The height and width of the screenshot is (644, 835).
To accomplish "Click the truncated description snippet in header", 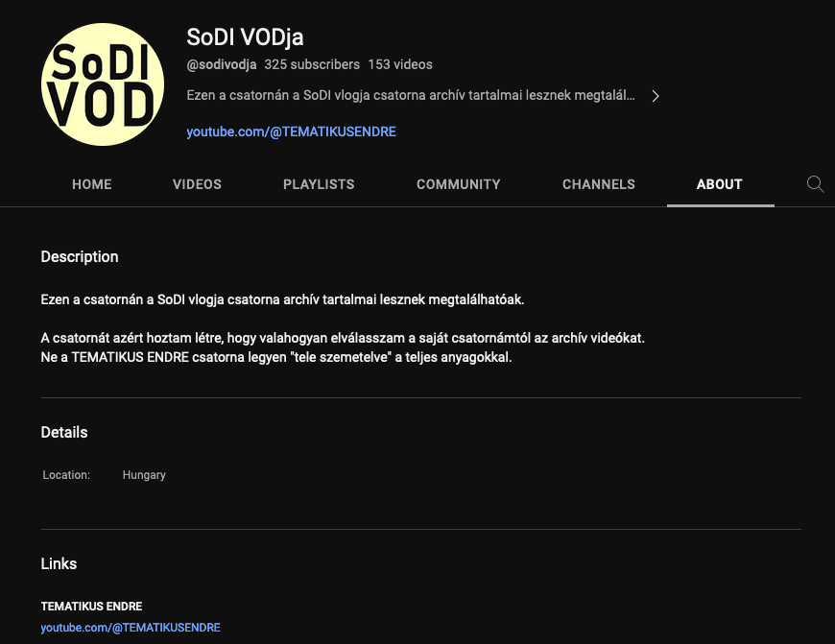I will (411, 95).
